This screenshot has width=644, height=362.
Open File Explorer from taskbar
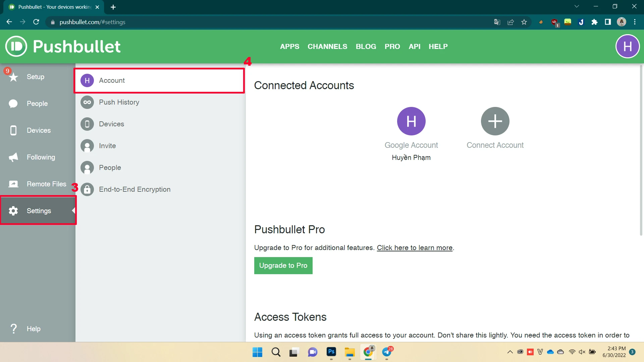pyautogui.click(x=350, y=352)
